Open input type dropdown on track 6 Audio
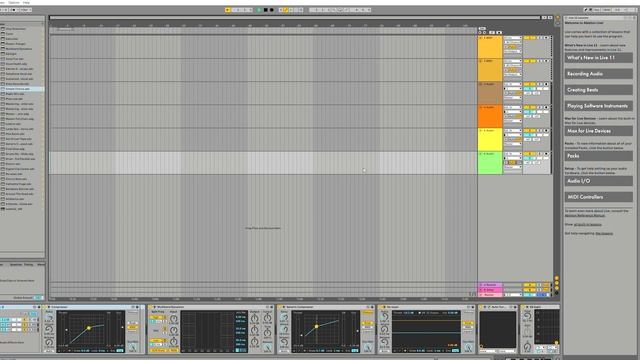 513,154
